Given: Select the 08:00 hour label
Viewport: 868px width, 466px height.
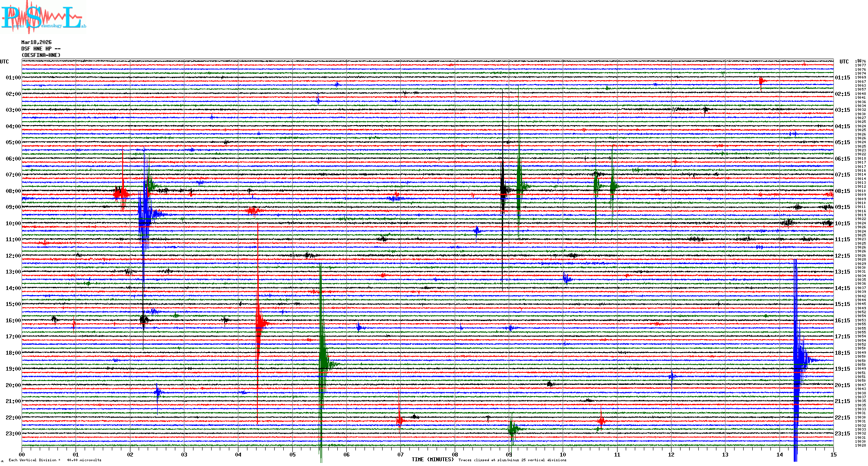Looking at the screenshot, I should pyautogui.click(x=13, y=191).
